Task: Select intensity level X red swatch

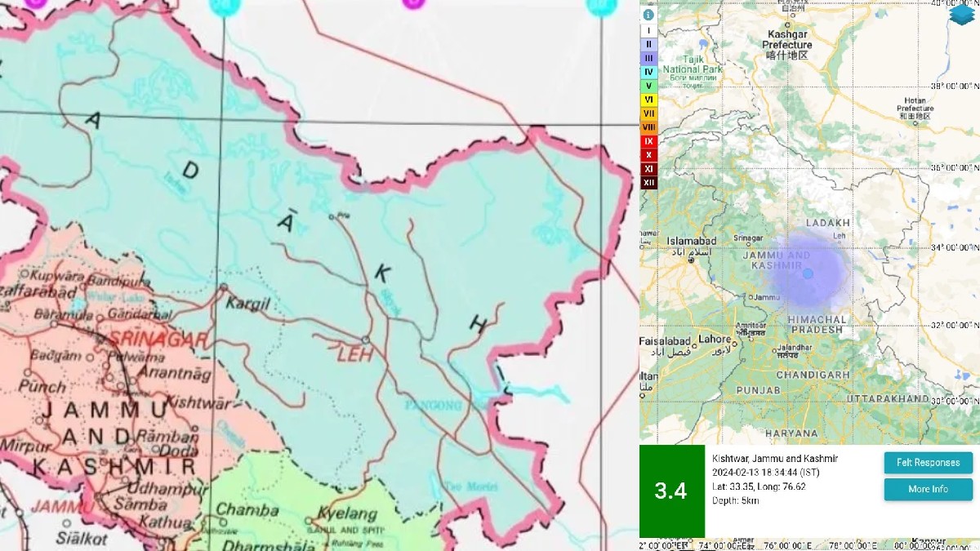Action: tap(648, 155)
